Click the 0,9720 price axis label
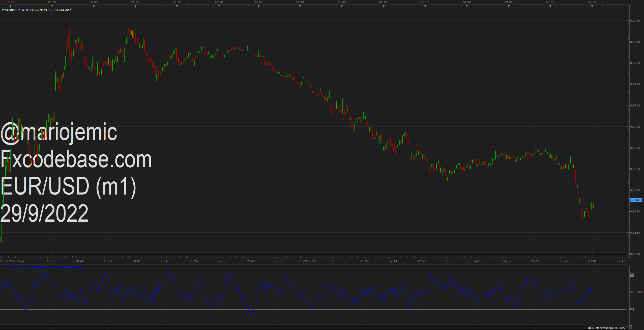The height and width of the screenshot is (330, 644). coord(635,84)
